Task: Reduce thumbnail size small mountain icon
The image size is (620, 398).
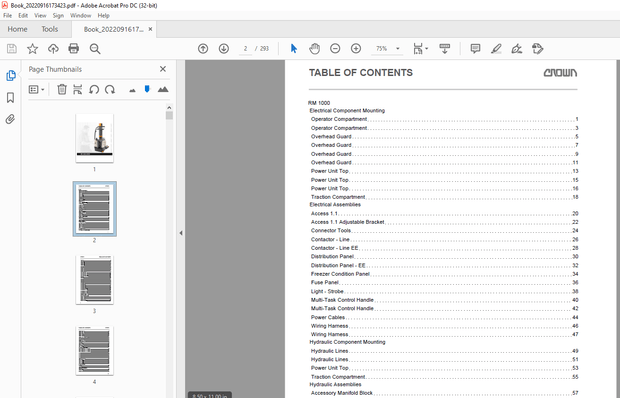Action: point(132,91)
